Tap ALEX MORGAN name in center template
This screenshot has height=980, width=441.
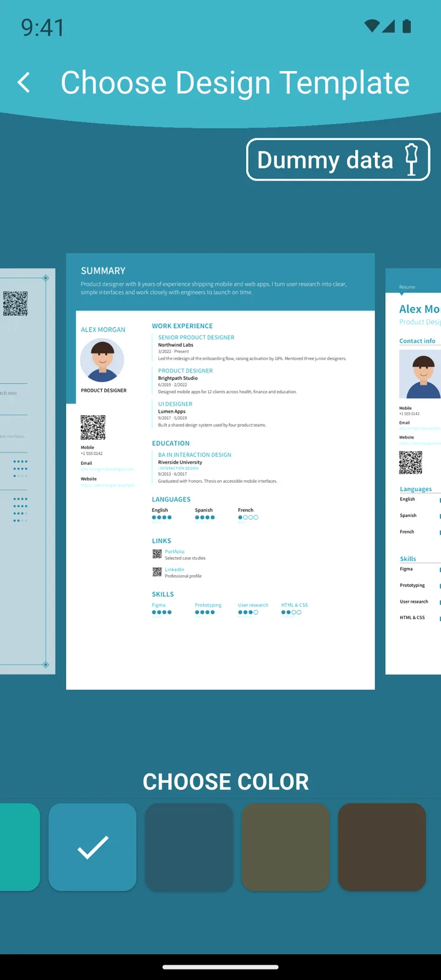click(103, 330)
